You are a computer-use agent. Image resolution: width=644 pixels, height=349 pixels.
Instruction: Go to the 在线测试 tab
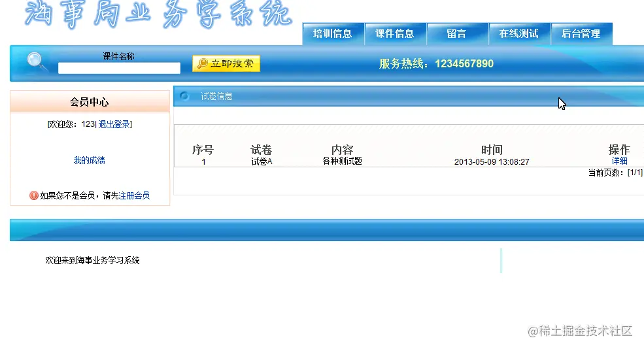tap(518, 34)
